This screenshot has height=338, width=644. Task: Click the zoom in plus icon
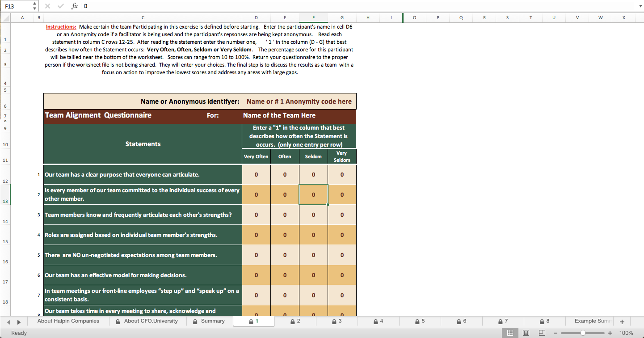pyautogui.click(x=610, y=333)
